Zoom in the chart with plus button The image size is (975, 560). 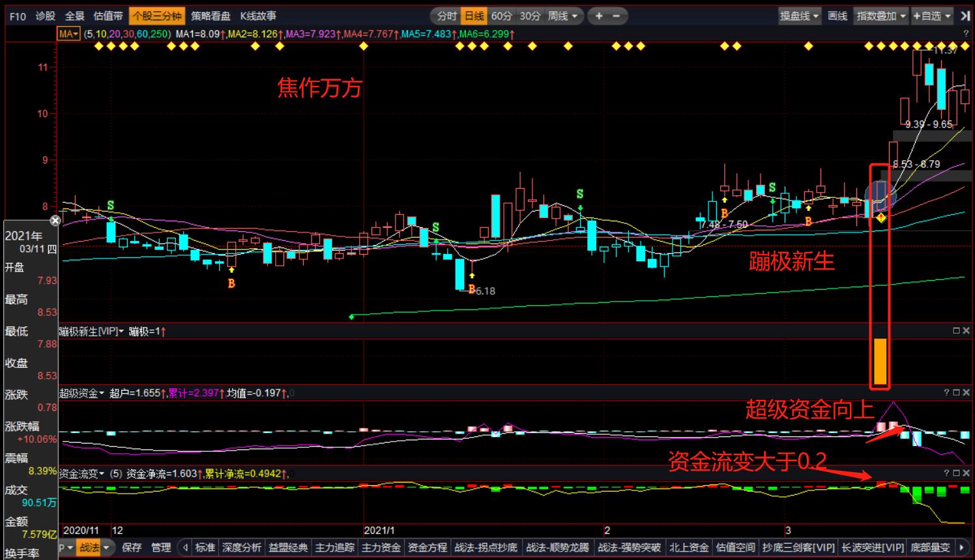[599, 16]
